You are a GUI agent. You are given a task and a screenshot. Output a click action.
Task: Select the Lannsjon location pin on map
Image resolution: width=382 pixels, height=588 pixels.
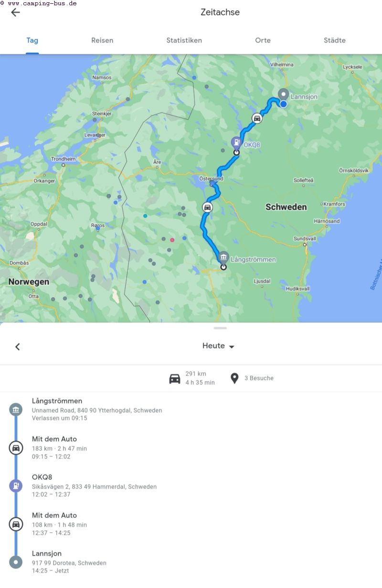pos(283,94)
